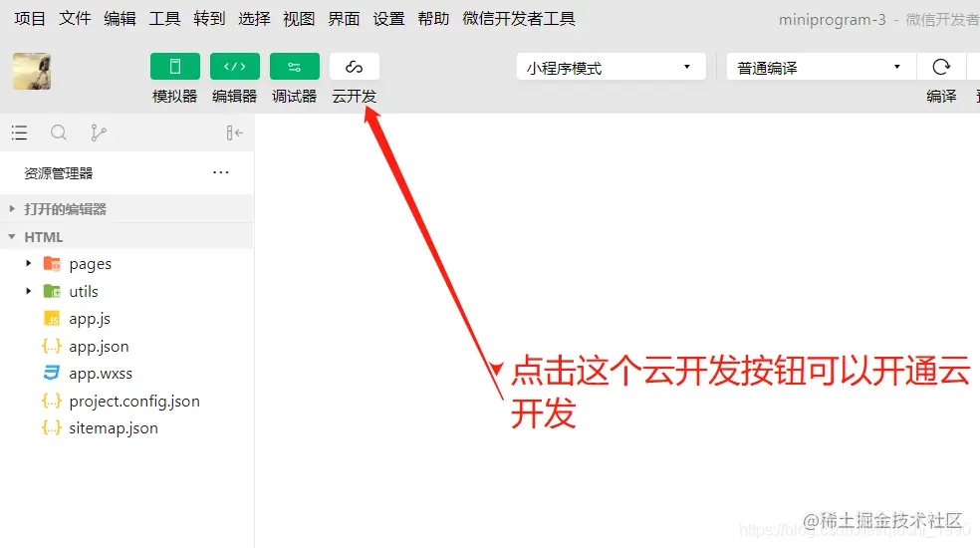Screen dimensions: 980x548
Task: Collapse the HTML project section
Action: coord(126,236)
